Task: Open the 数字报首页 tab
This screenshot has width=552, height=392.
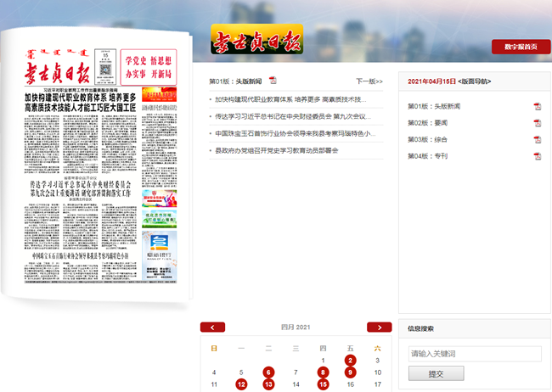Action: coord(521,47)
